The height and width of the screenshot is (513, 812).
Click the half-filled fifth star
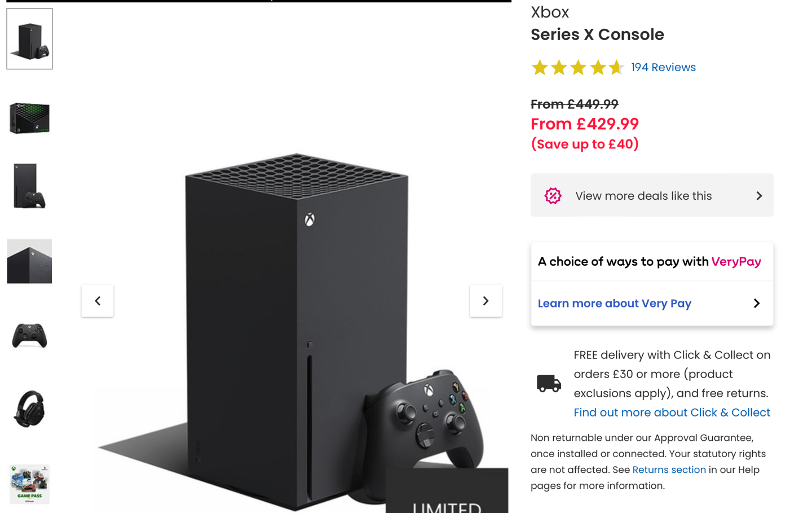(x=616, y=67)
